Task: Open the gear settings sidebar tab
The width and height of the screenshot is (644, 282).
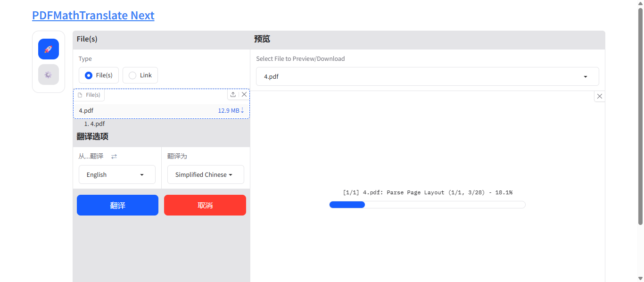Action: tap(49, 75)
